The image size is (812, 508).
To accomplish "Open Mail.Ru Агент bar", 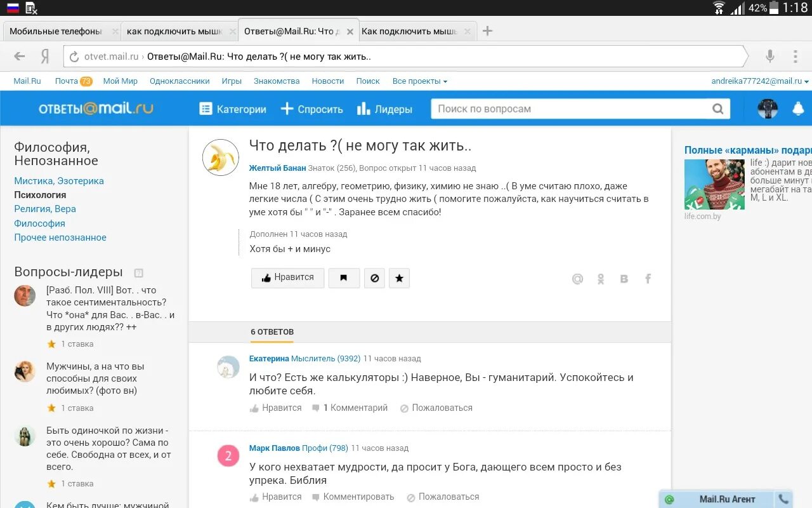I will click(x=717, y=500).
